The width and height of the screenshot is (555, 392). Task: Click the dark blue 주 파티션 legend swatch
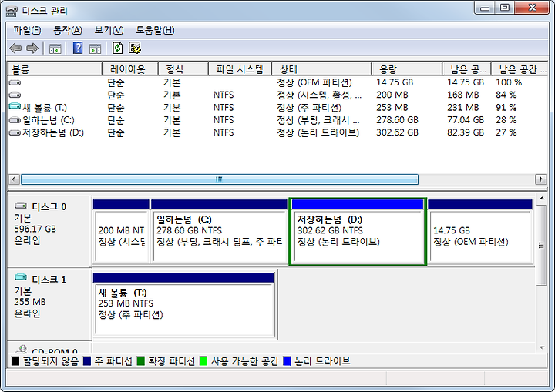coord(87,361)
